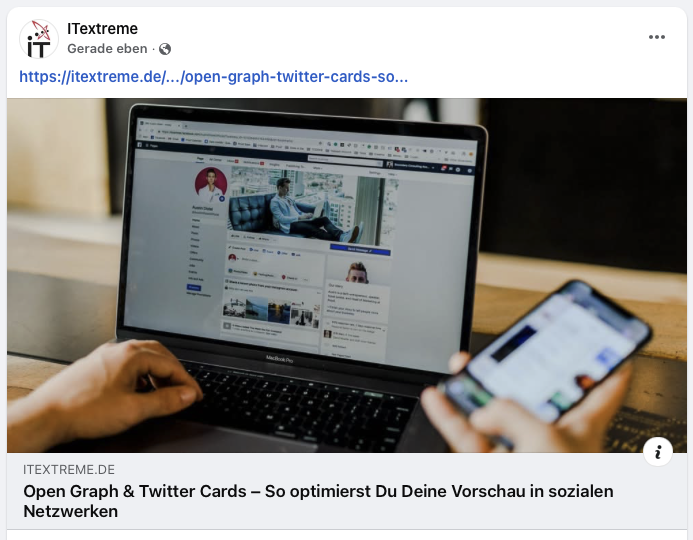Image resolution: width=693 pixels, height=540 pixels.
Task: Click the ITextreme round logo avatar
Action: pos(39,39)
